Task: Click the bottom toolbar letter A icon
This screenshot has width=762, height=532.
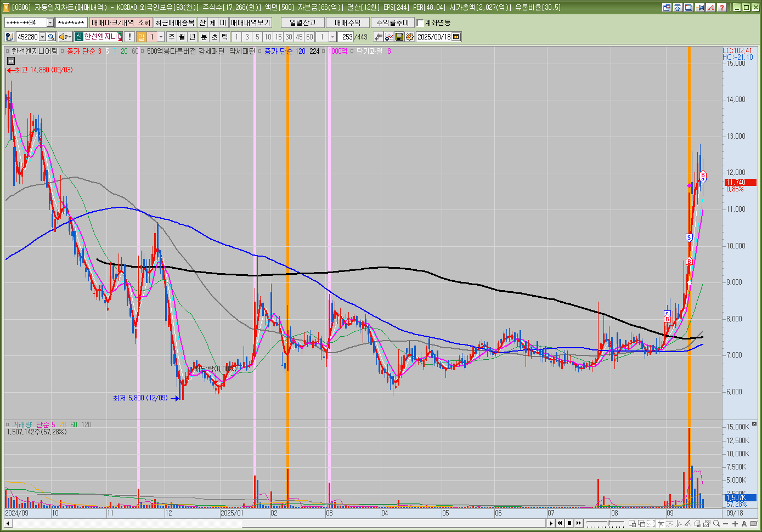Action: (744, 524)
